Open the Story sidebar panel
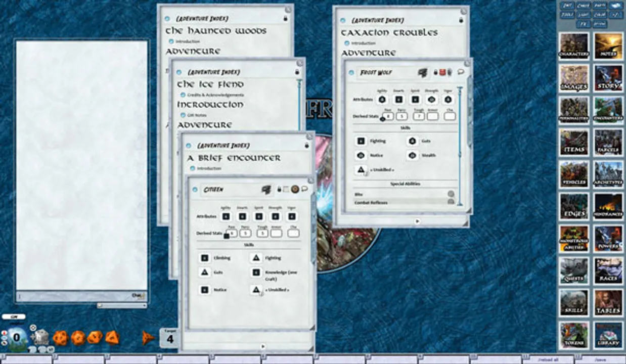Viewport: 626px width, 364px height. pyautogui.click(x=608, y=78)
